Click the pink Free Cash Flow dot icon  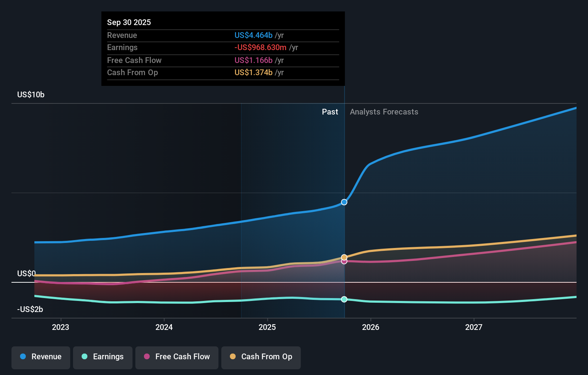146,357
